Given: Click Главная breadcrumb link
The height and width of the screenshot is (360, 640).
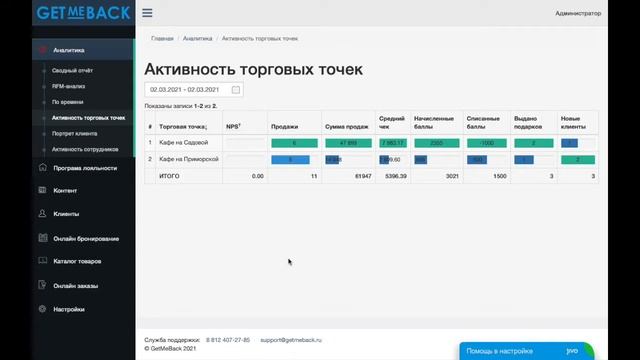Looking at the screenshot, I should [162, 38].
